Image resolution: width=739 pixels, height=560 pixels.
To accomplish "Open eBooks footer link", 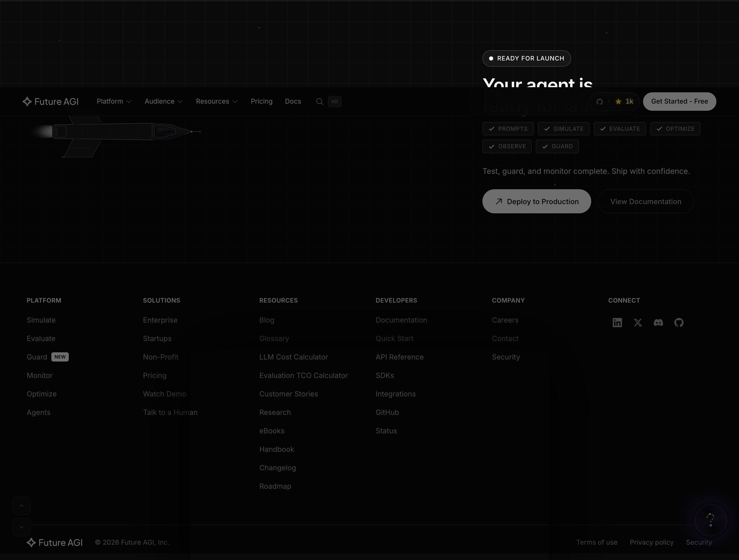I will 272,431.
